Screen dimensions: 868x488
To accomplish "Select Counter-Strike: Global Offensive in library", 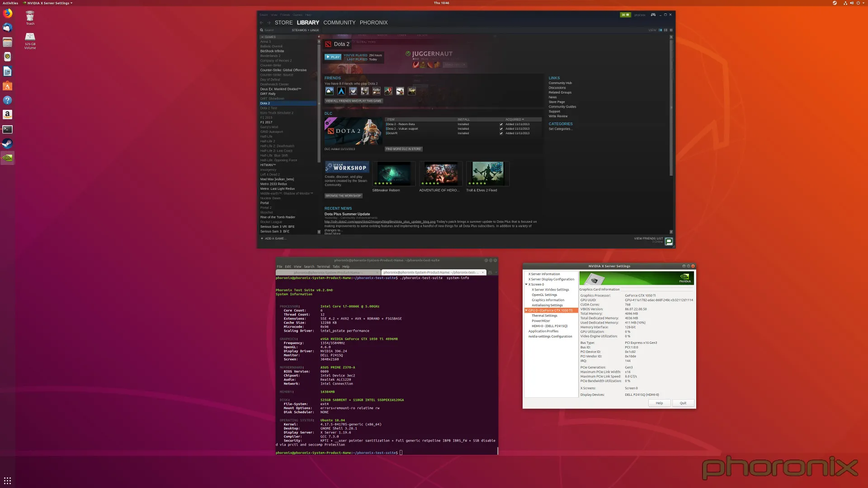I will pyautogui.click(x=283, y=70).
